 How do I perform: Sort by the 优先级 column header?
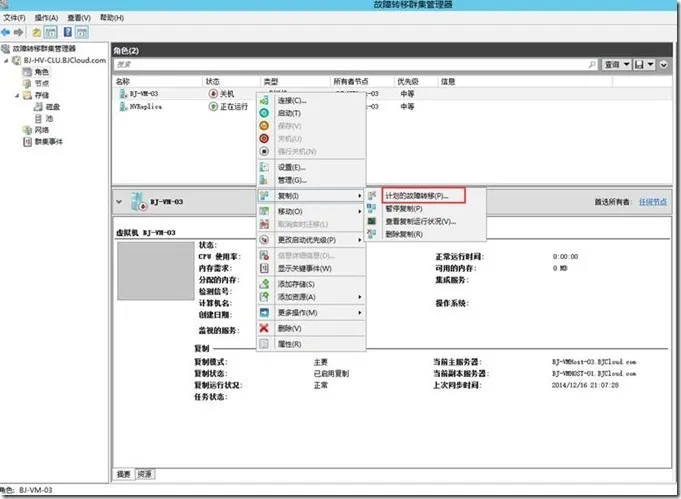click(415, 81)
